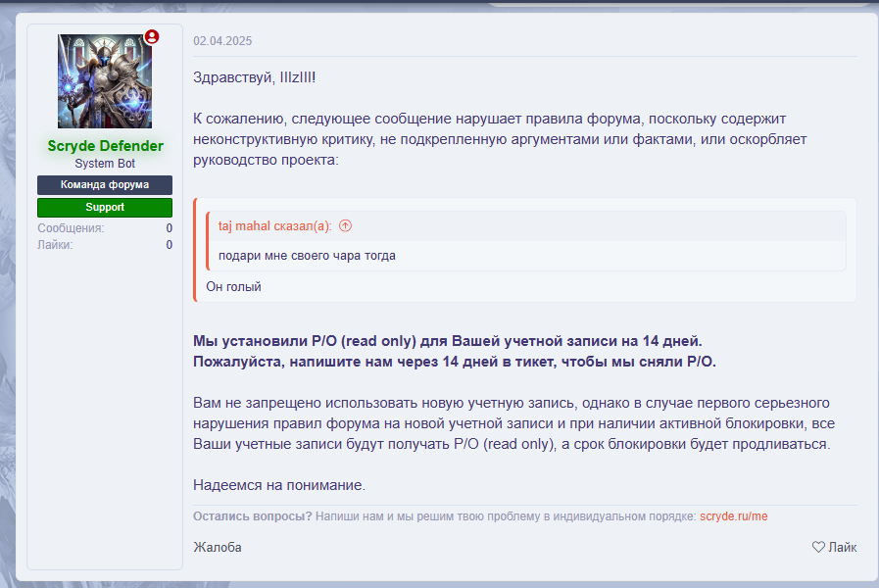
Task: Click the "Остались вопросы?" signature text
Action: pos(253,516)
